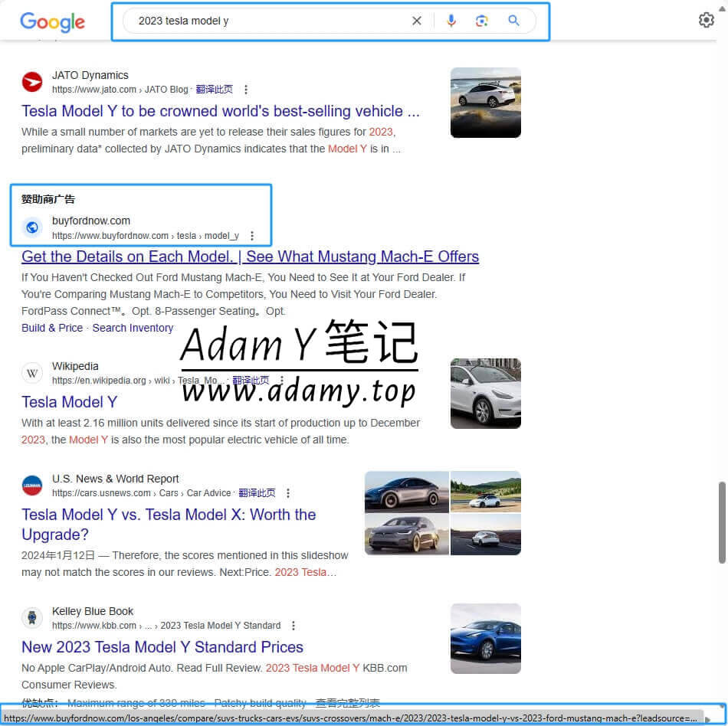
Task: Expand options menu for U.S. News result
Action: click(x=288, y=493)
